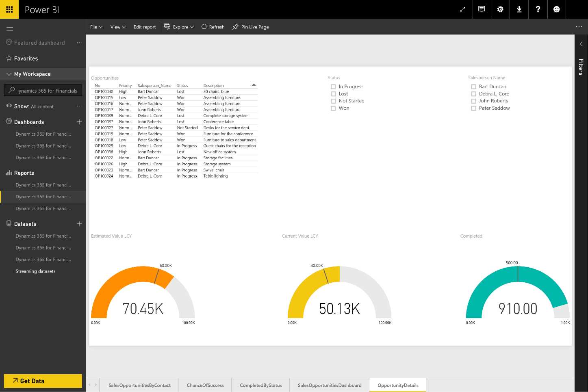Check the In Progress status filter
Viewport: 588px width, 392px height.
[333, 87]
